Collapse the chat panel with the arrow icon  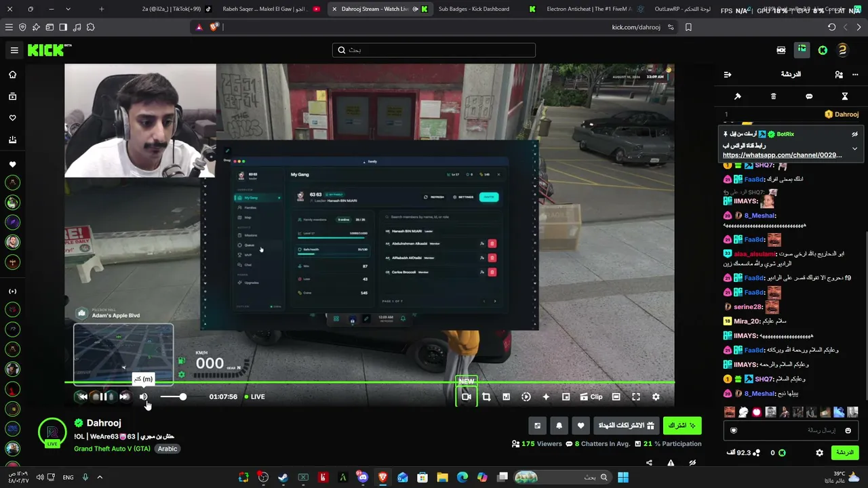click(728, 75)
